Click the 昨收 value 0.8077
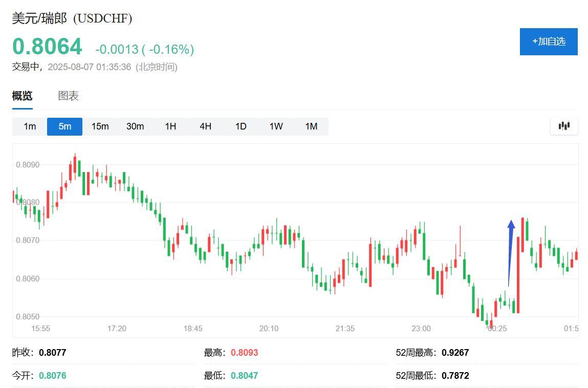The width and height of the screenshot is (588, 388). tap(53, 353)
